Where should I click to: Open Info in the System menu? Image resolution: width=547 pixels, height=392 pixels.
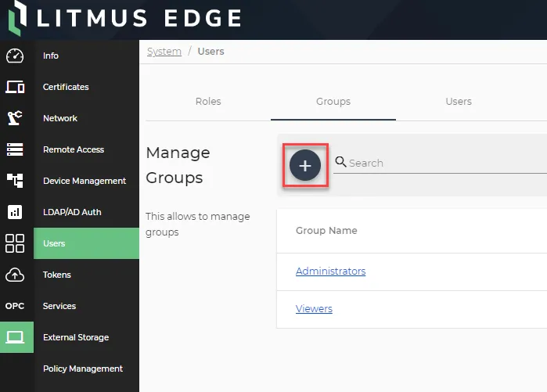(x=86, y=56)
